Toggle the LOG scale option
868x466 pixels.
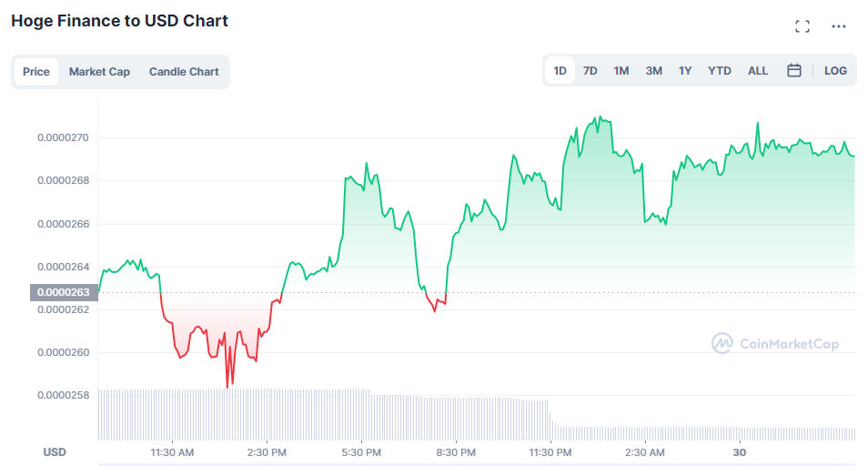coord(835,71)
